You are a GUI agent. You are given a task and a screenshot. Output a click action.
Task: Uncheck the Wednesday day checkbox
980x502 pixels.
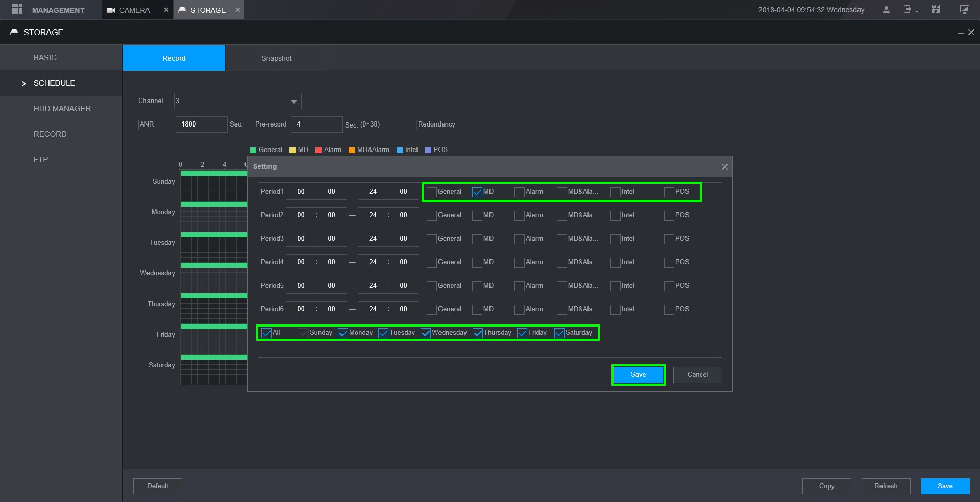(x=426, y=333)
